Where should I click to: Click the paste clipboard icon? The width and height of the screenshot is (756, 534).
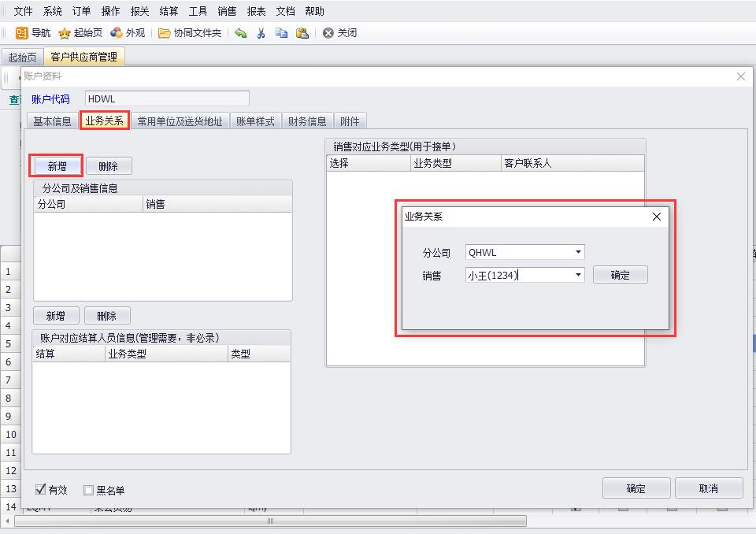coord(302,33)
